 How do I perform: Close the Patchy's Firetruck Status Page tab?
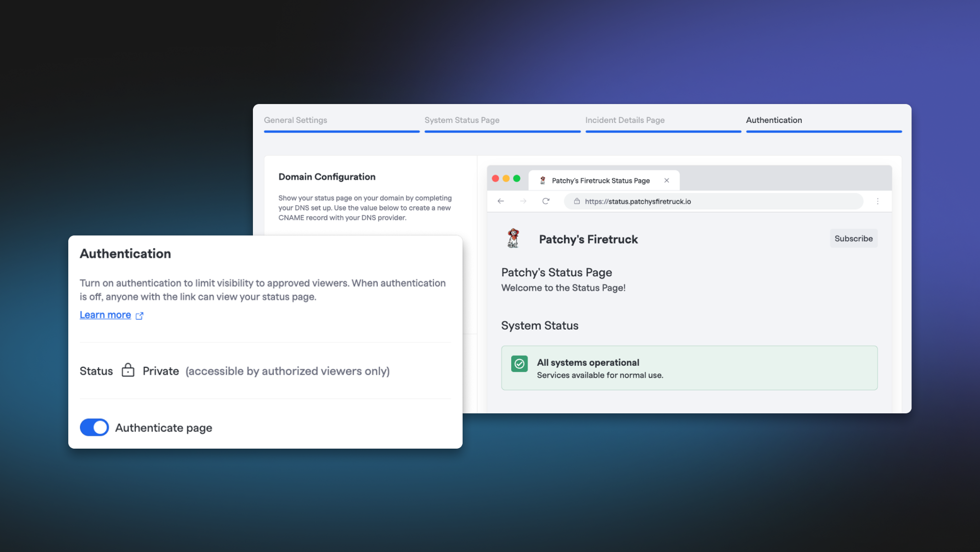[x=666, y=180]
